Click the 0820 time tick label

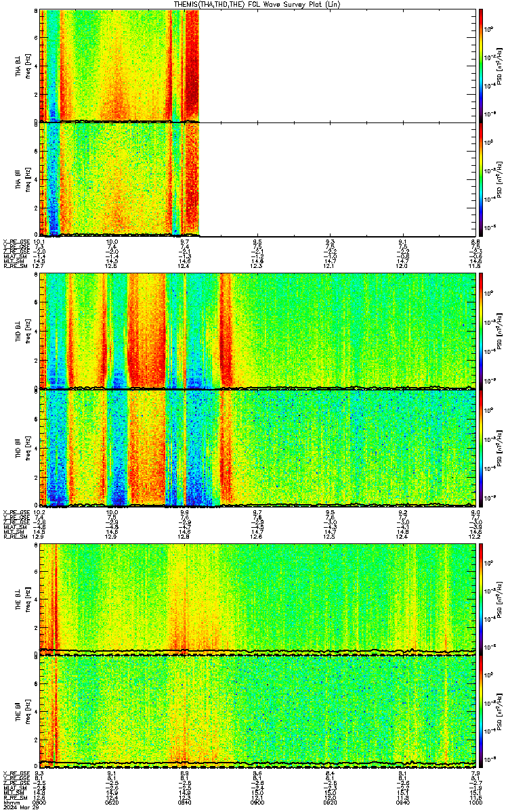[x=112, y=802]
